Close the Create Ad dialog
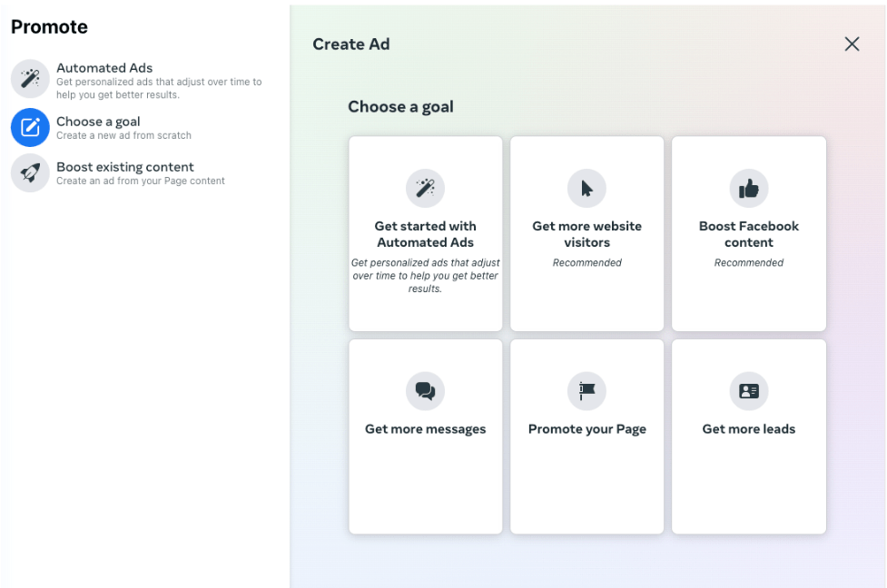 852,44
